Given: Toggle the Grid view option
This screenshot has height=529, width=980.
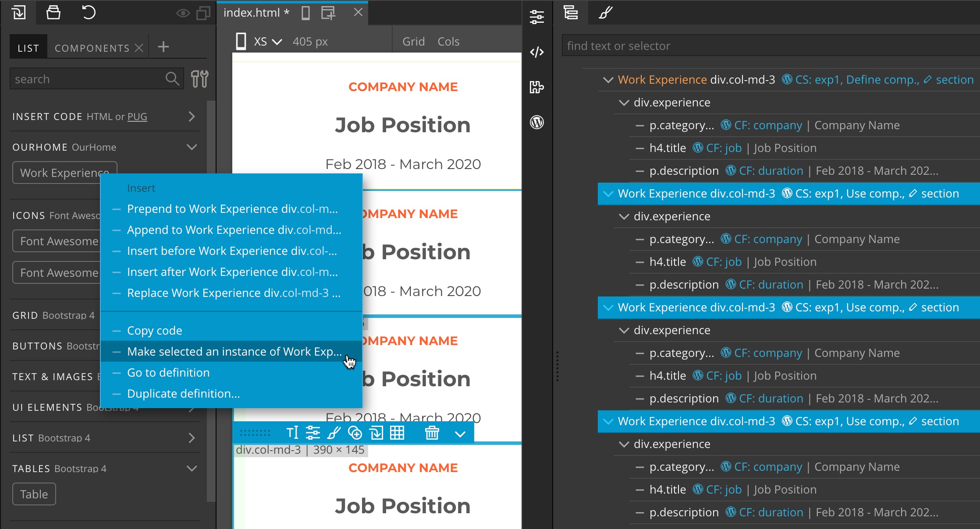Looking at the screenshot, I should 413,42.
